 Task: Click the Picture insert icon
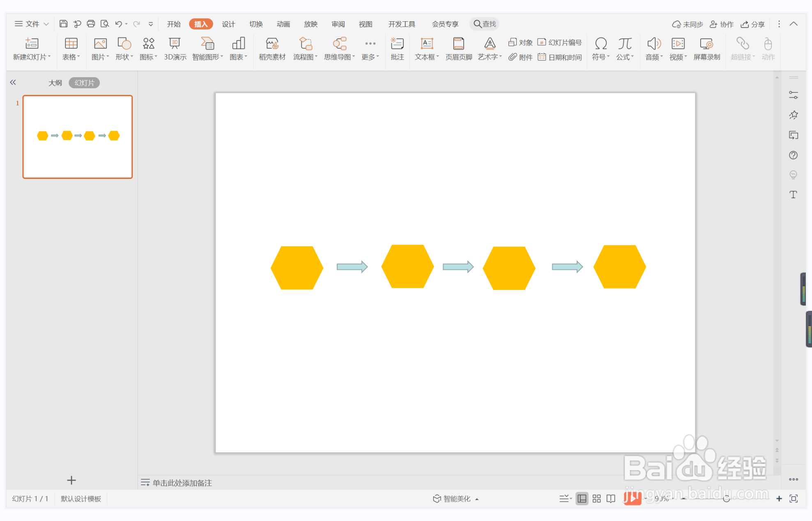pos(100,44)
